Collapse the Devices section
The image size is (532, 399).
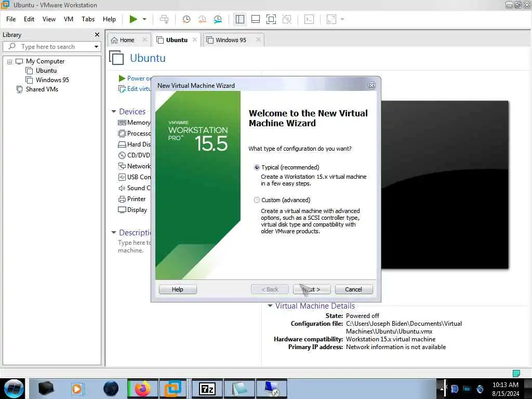(x=114, y=111)
